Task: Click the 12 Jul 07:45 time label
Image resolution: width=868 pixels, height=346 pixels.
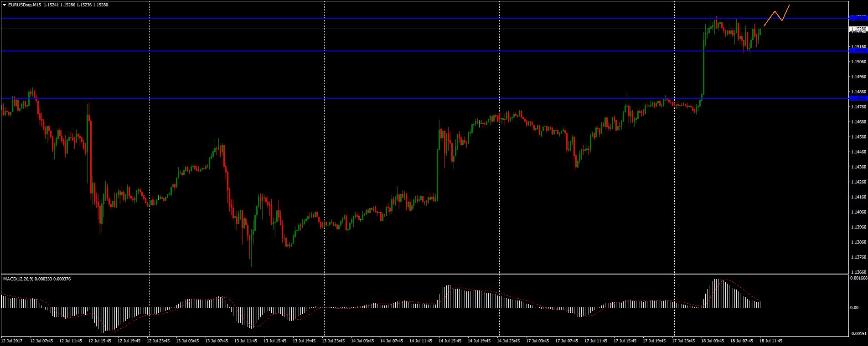Action: coord(41,340)
